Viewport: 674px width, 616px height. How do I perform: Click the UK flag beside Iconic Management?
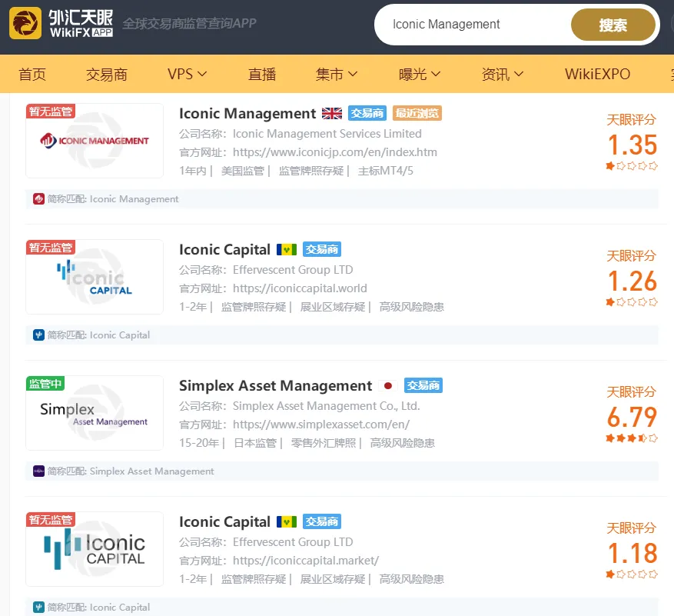point(332,114)
